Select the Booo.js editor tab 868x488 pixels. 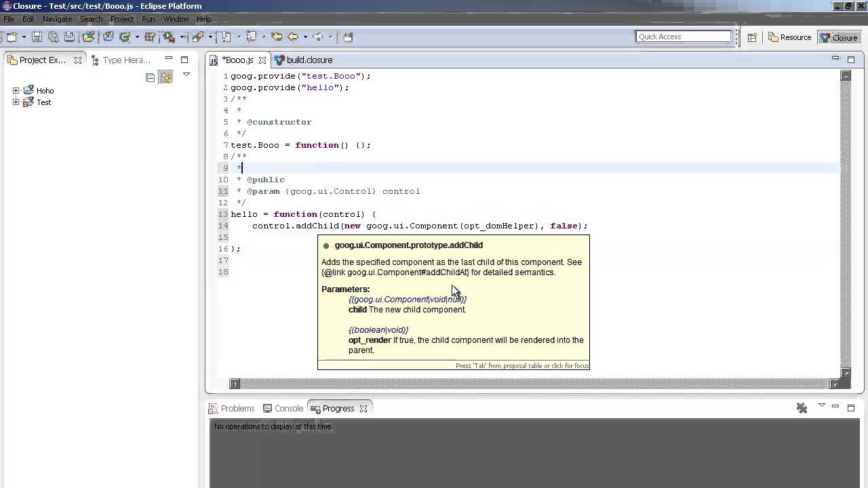click(237, 60)
